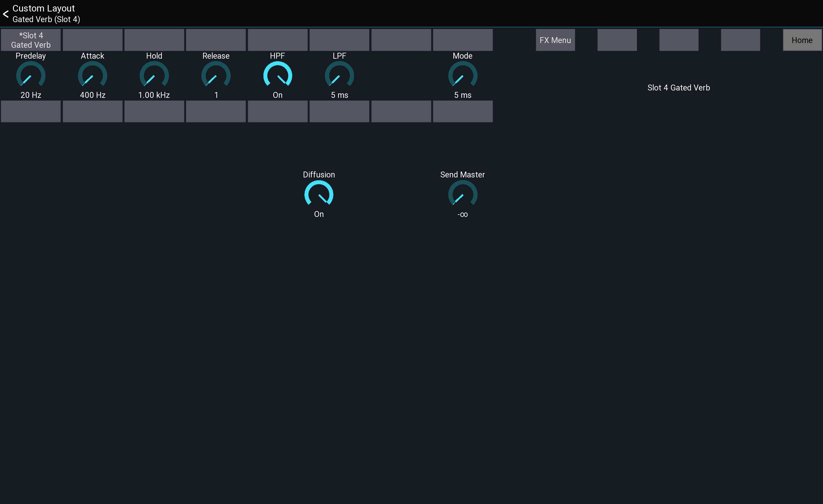
Task: Click the Slot 4 Gated Verb label text
Action: point(678,88)
